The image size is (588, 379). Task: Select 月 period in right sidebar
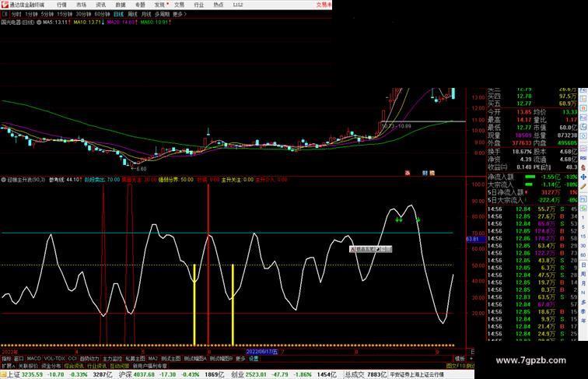pos(583,284)
